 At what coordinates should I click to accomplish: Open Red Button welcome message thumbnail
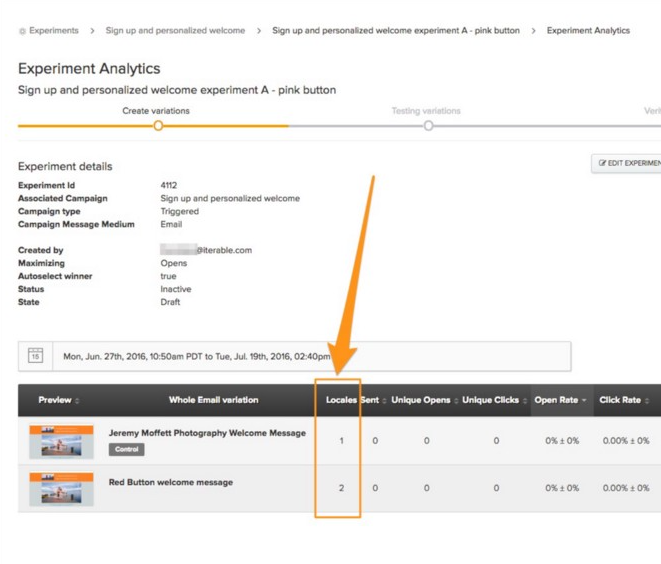[62, 489]
